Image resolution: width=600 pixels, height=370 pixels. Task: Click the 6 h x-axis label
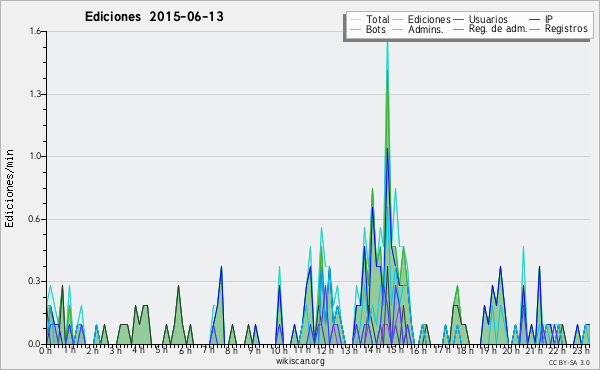point(185,350)
